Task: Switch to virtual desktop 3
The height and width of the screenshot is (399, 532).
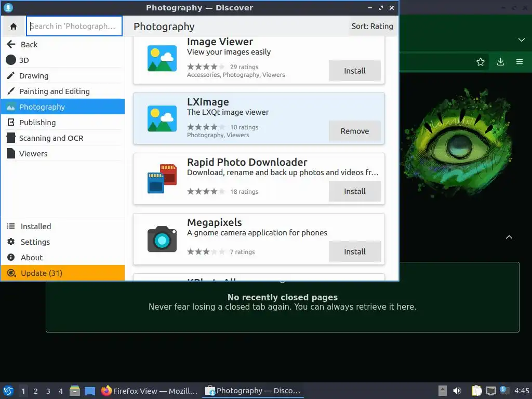Action: [x=48, y=391]
